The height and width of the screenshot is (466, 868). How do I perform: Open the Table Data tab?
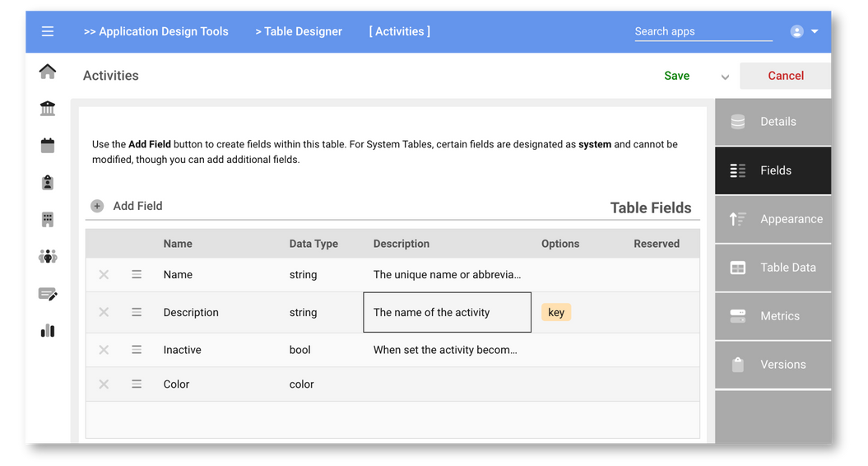(x=773, y=268)
